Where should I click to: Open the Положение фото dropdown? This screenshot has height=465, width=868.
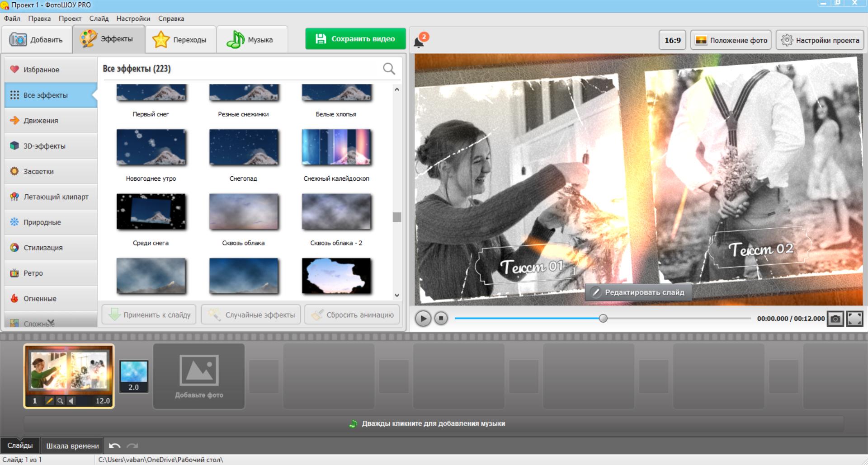click(x=731, y=40)
